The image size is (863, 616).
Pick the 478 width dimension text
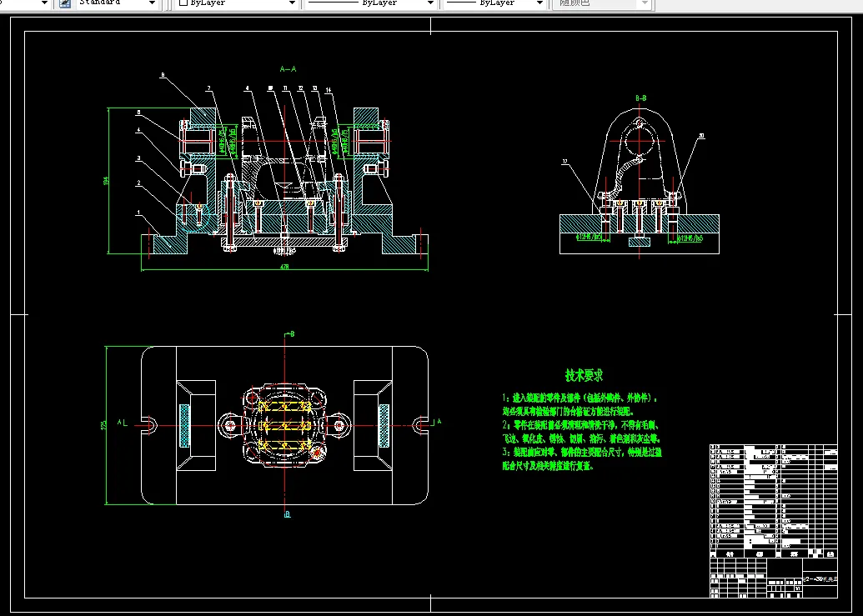tap(284, 267)
